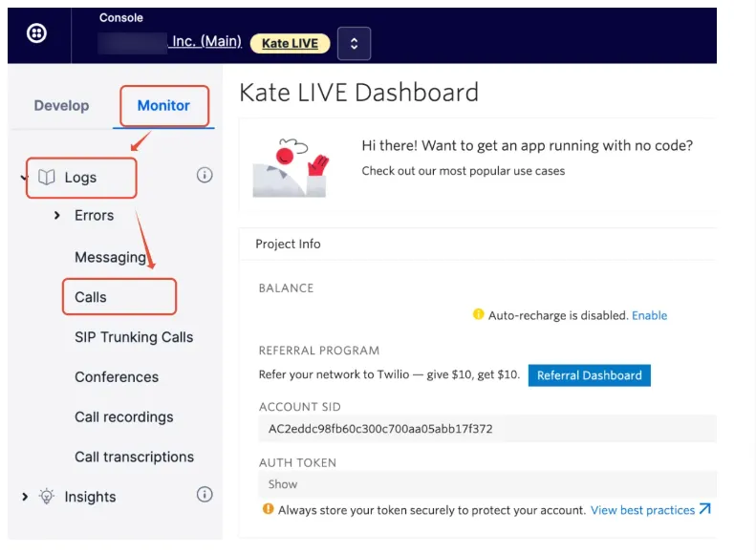Image resolution: width=756 pixels, height=554 pixels.
Task: Click the REFERRAL PROGRAM label
Action: point(318,351)
